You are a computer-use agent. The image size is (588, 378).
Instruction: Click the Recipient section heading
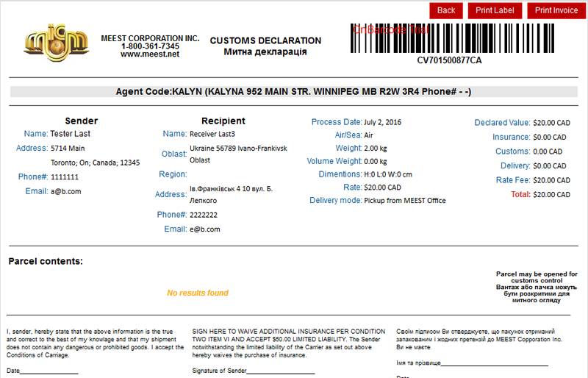[x=223, y=121]
